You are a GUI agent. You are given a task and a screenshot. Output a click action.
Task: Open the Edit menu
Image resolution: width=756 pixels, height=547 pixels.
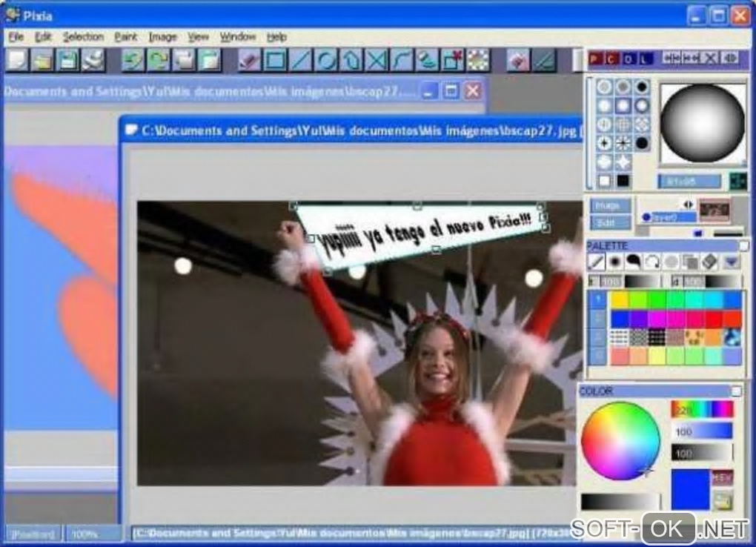43,36
